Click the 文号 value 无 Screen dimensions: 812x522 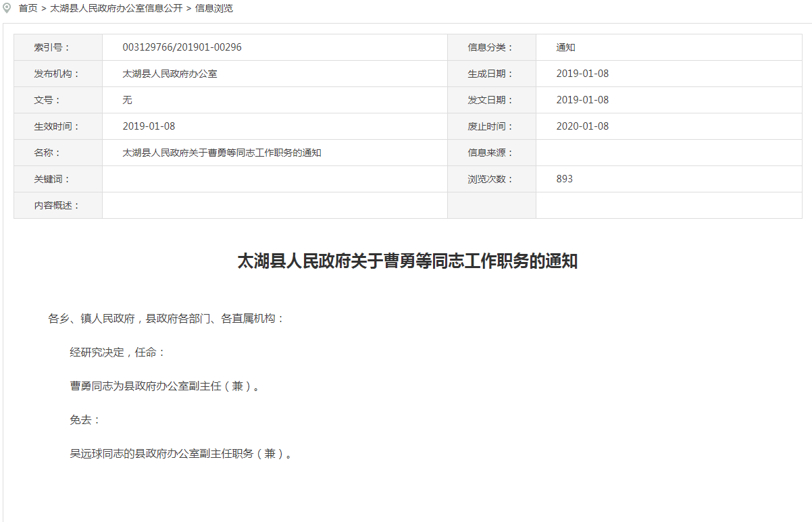pos(127,100)
